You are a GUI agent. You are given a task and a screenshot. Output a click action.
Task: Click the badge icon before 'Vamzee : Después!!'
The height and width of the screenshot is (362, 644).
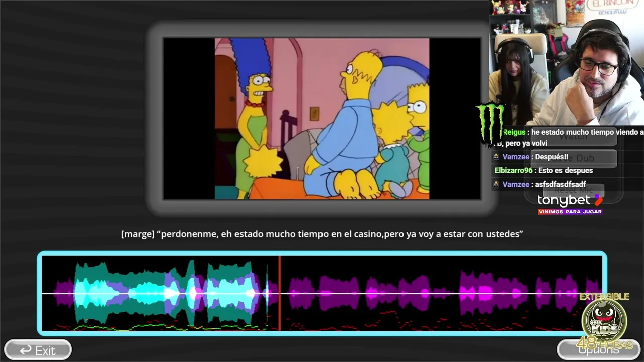(x=496, y=157)
